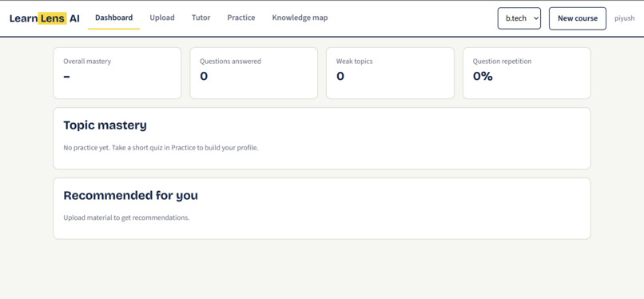This screenshot has width=644, height=299.
Task: Click 'Upload material to get recommendations' text
Action: click(x=126, y=217)
